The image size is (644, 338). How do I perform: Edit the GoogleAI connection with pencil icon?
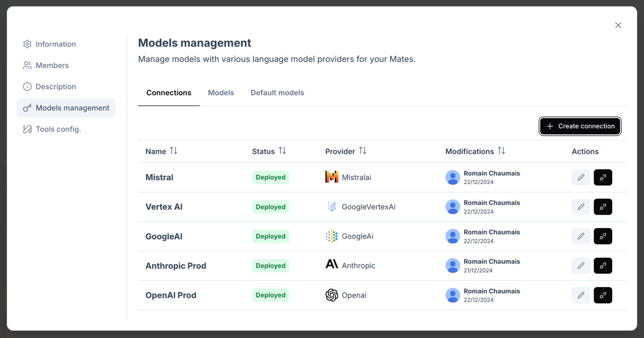point(581,236)
